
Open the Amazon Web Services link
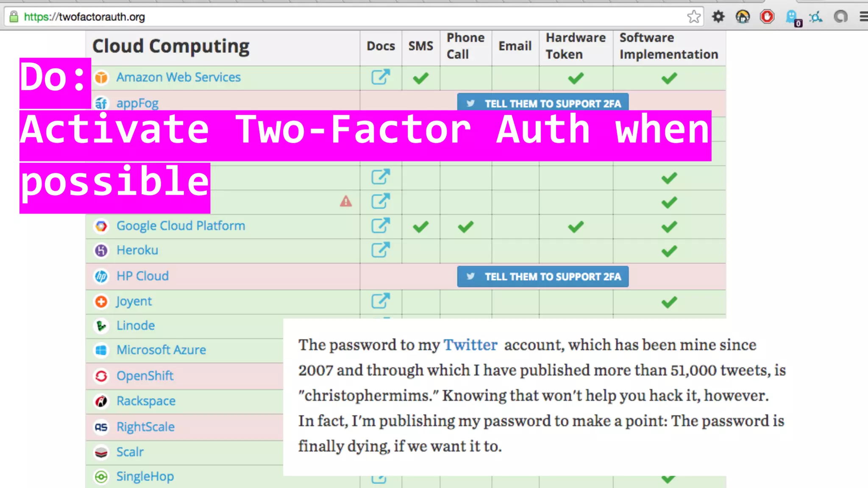[178, 77]
